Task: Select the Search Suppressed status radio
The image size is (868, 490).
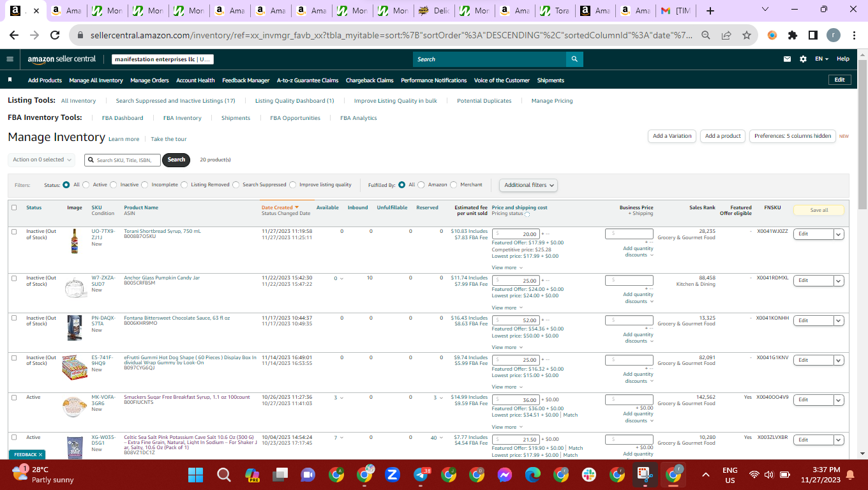Action: coord(236,185)
